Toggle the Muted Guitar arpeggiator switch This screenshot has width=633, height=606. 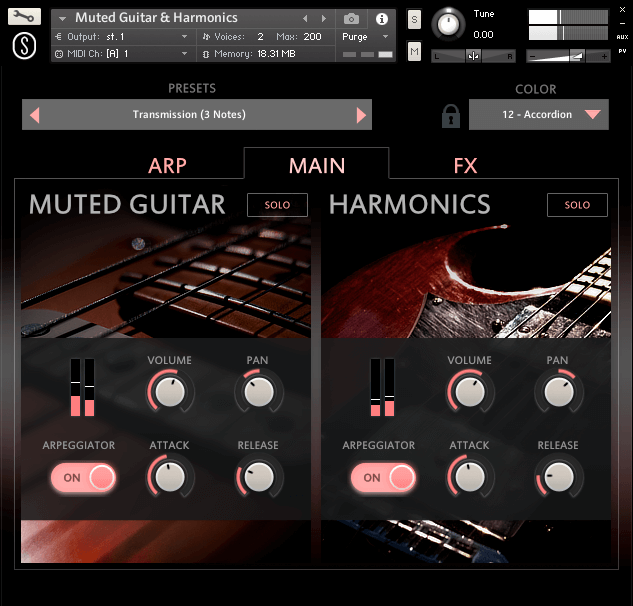[x=84, y=478]
